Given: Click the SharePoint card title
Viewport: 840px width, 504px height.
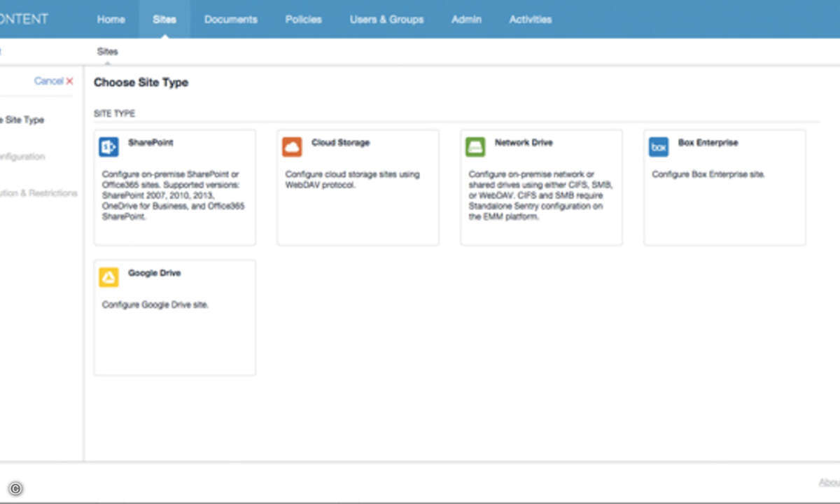Looking at the screenshot, I should click(x=150, y=143).
